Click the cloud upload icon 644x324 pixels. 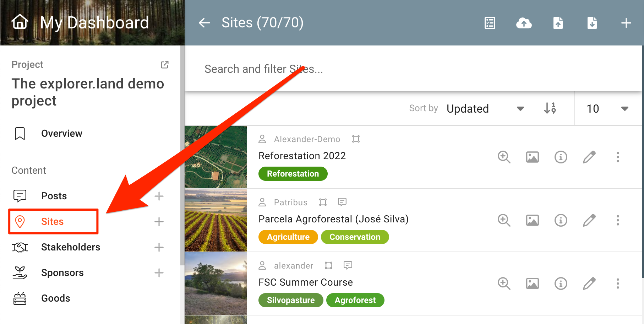click(x=524, y=23)
